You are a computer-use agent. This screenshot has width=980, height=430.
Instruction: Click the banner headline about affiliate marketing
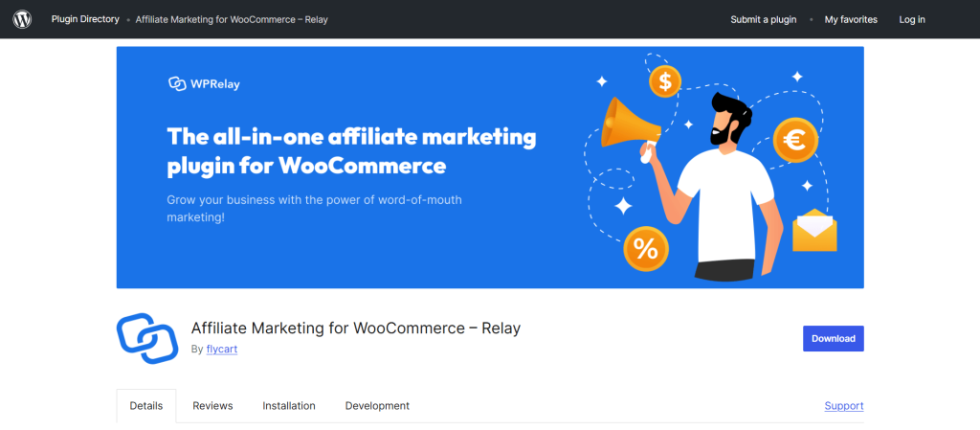coord(351,151)
